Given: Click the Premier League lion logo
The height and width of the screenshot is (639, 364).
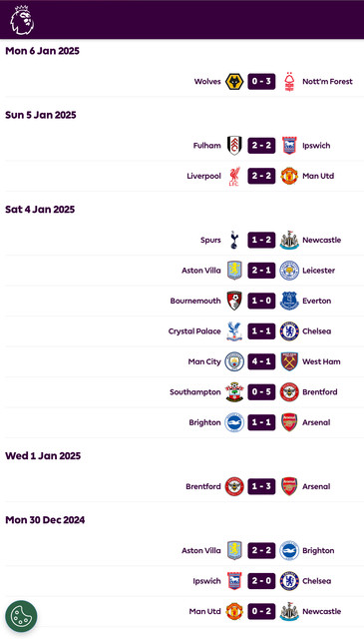Looking at the screenshot, I should [x=22, y=20].
